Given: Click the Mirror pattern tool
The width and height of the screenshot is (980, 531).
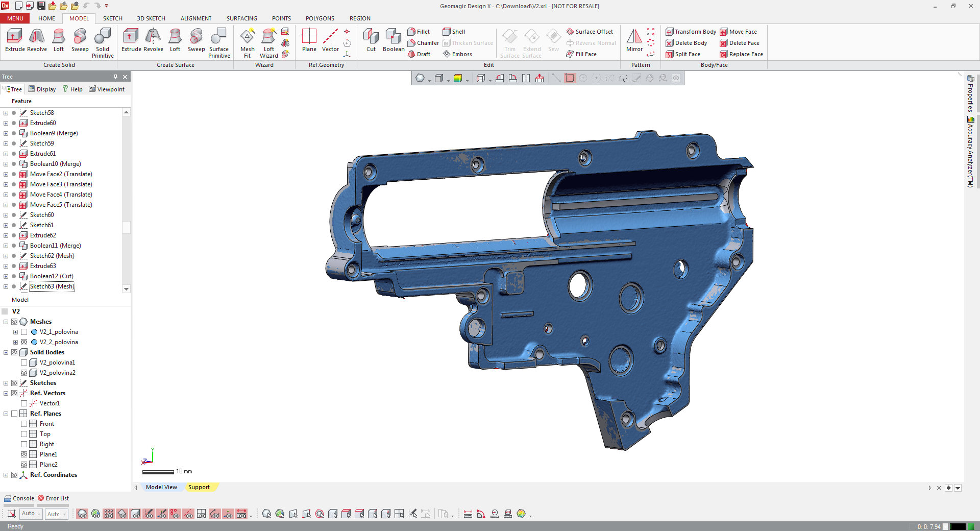Looking at the screenshot, I should pyautogui.click(x=634, y=40).
